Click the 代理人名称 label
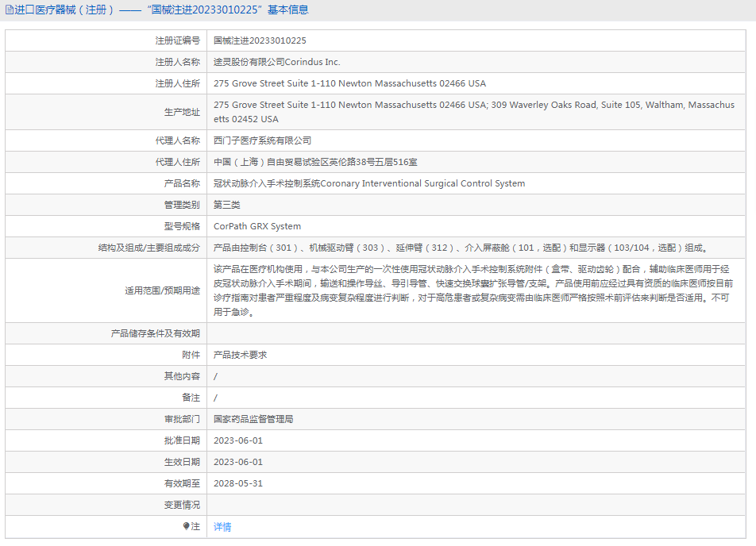The height and width of the screenshot is (546, 756). (177, 140)
